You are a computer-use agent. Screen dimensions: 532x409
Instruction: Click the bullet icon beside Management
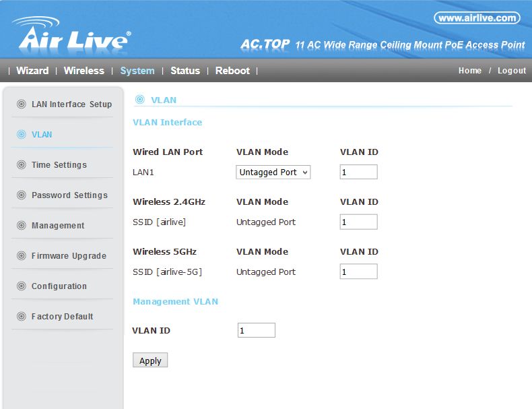[22, 225]
